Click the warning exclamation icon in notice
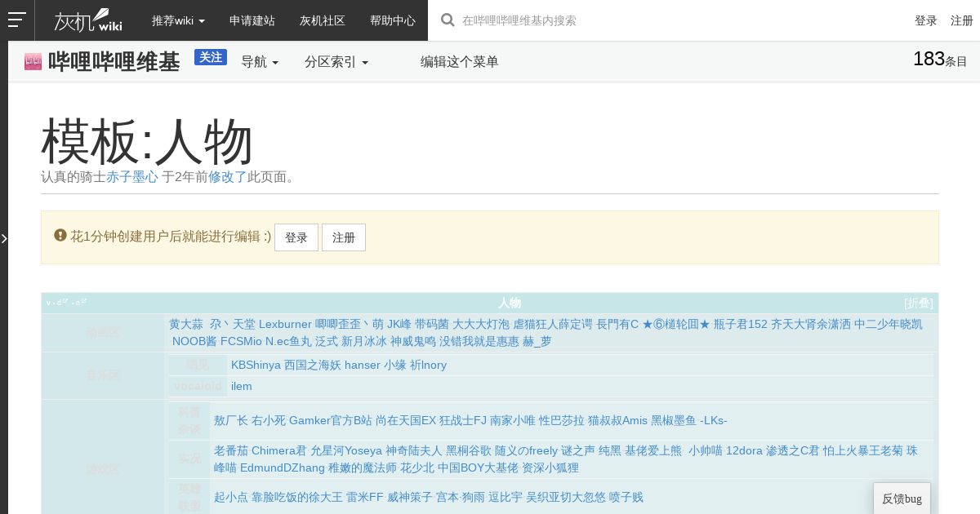 click(60, 236)
